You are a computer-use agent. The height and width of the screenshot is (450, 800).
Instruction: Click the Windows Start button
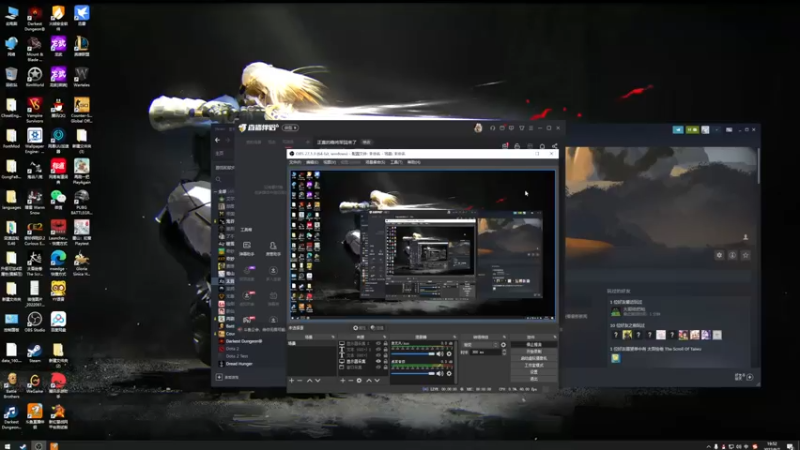tap(7, 446)
